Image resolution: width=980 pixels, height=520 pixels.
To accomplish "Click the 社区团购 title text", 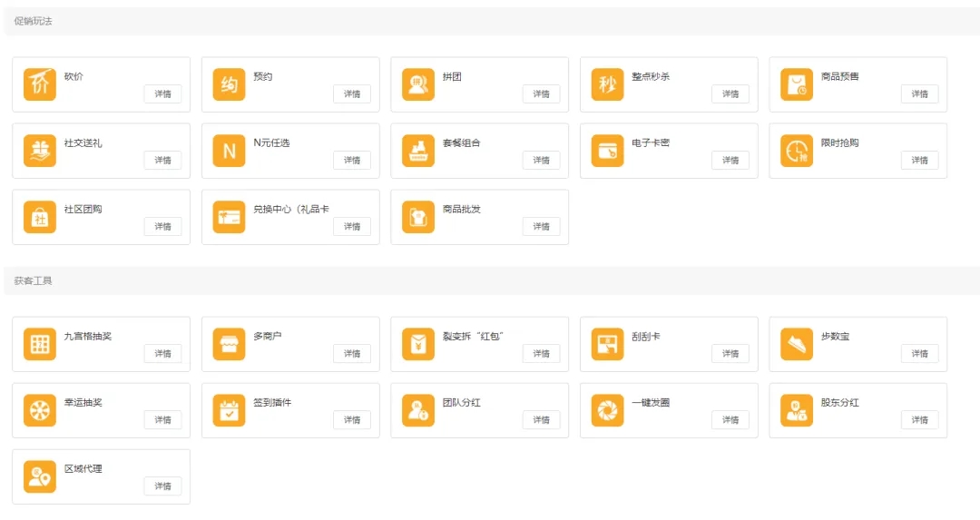I will pyautogui.click(x=83, y=209).
